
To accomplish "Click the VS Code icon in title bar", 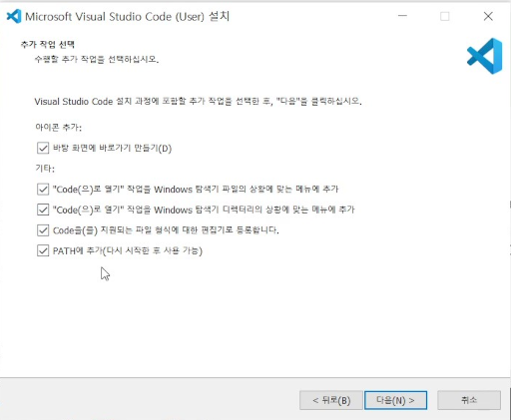I will 14,16.
